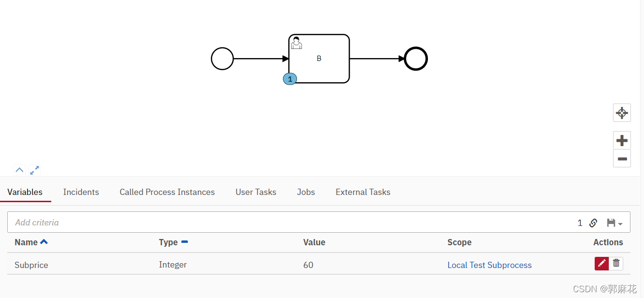Sort variables by the Name column
Screen dimensions: 644x298
click(31, 242)
